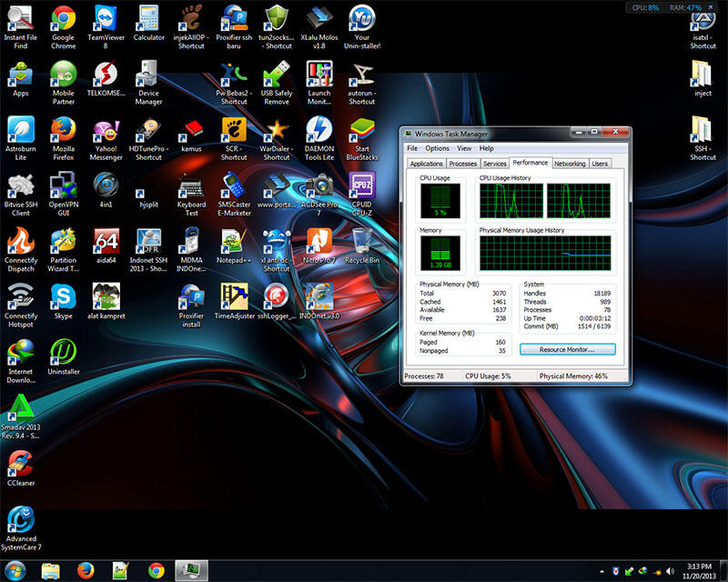
Task: Click the Windows Start button
Action: coord(15,570)
